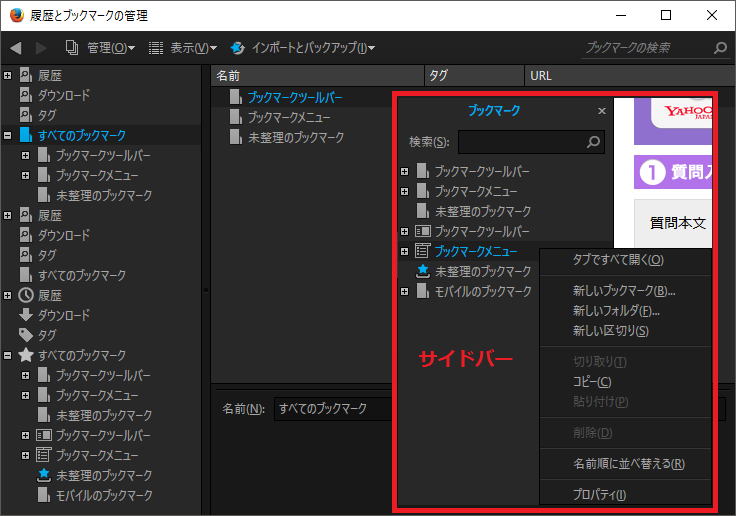
Task: Open the 管理(O) dropdown menu
Action: point(111,47)
